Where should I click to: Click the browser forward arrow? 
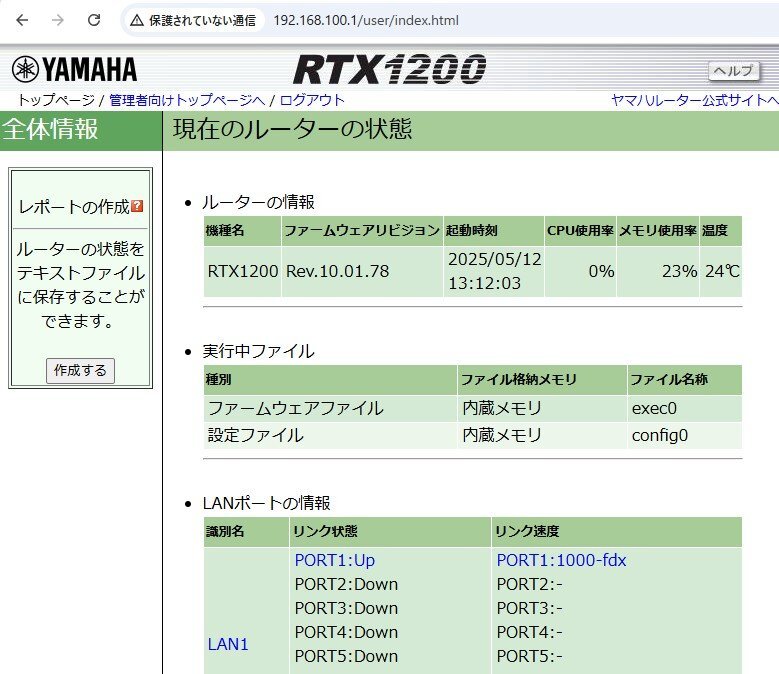click(58, 20)
